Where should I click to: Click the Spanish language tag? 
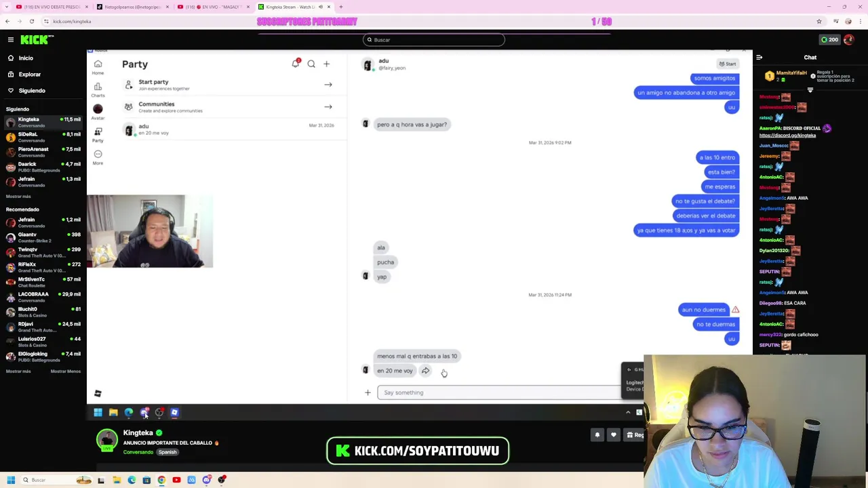pos(167,452)
